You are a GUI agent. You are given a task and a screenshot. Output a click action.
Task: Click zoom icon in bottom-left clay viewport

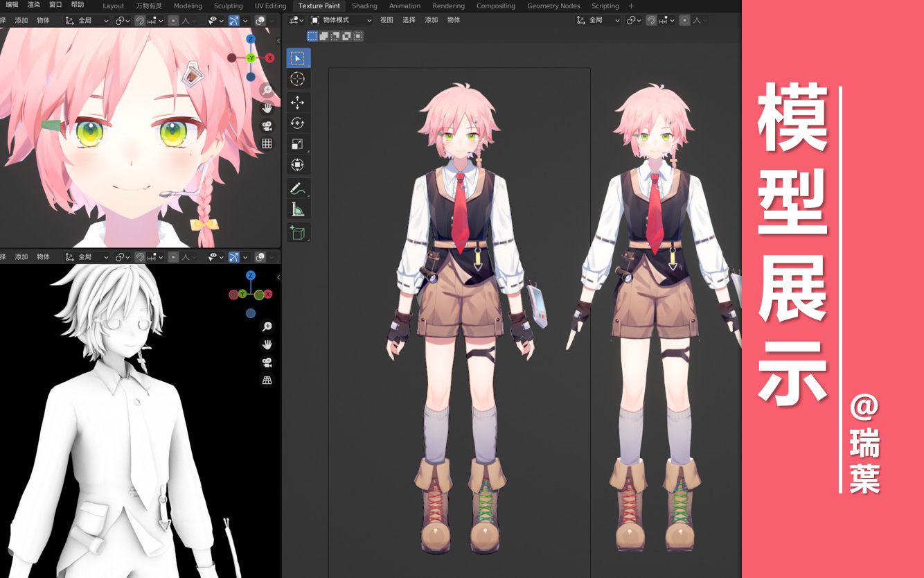(x=267, y=326)
